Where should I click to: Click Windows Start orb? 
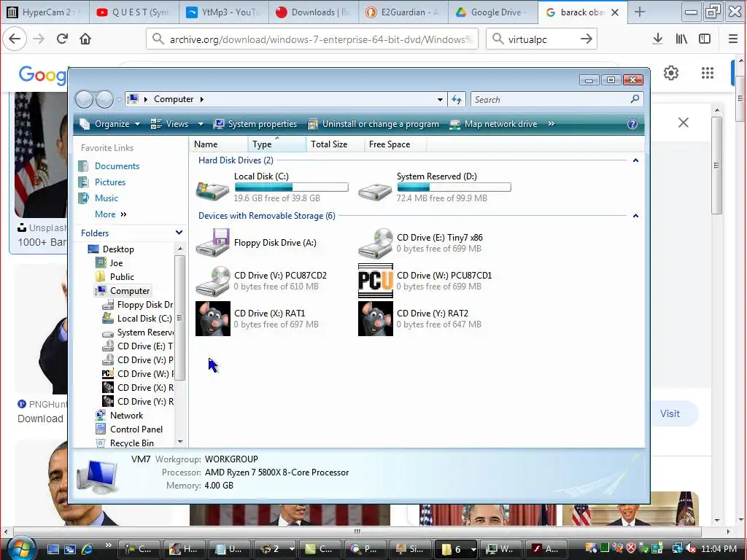point(20,548)
